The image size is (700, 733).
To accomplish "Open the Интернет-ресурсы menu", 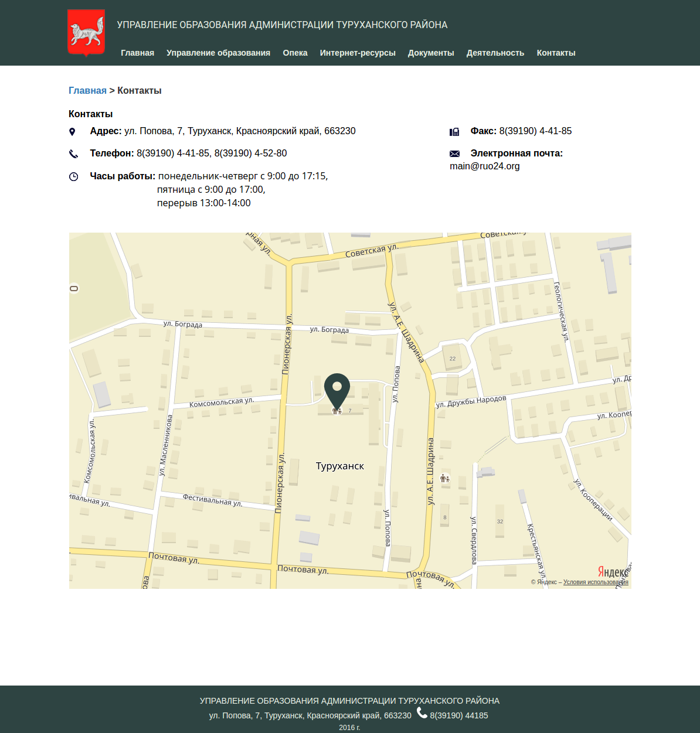I will click(358, 53).
